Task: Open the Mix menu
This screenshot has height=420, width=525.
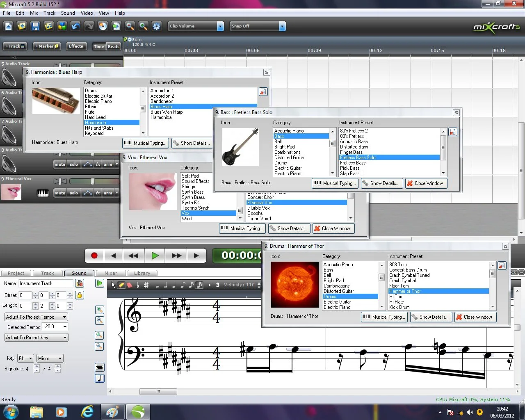Action: [34, 13]
